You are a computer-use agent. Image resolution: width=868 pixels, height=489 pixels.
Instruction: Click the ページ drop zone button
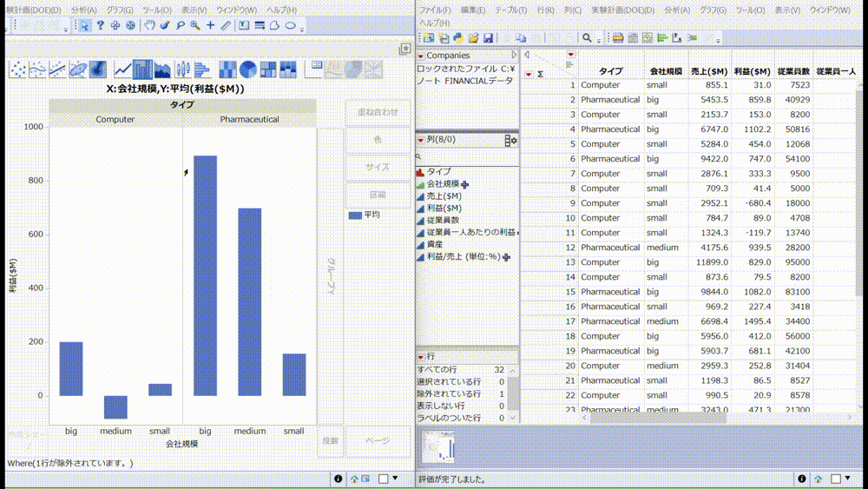[378, 441]
